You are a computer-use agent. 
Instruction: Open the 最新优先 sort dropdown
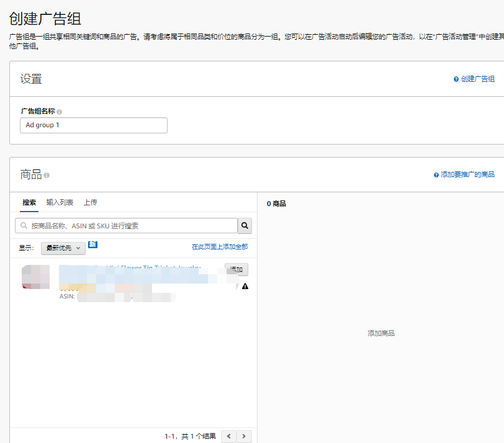coord(60,248)
